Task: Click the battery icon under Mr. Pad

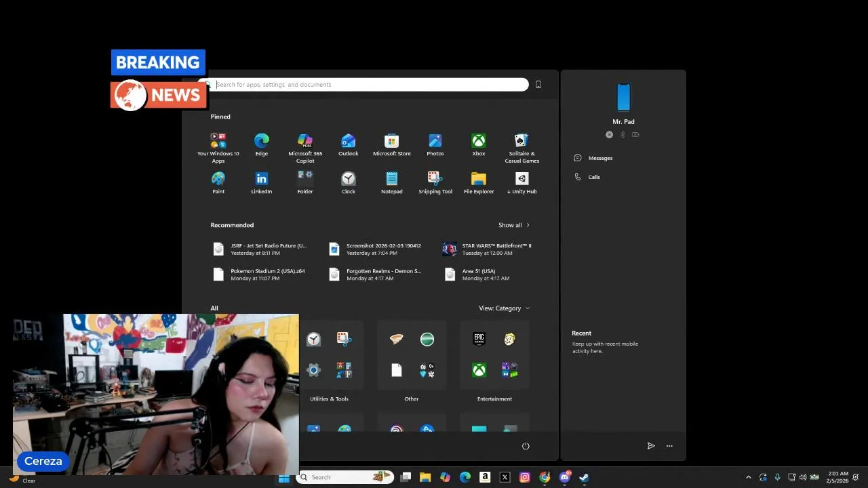Action: point(635,135)
